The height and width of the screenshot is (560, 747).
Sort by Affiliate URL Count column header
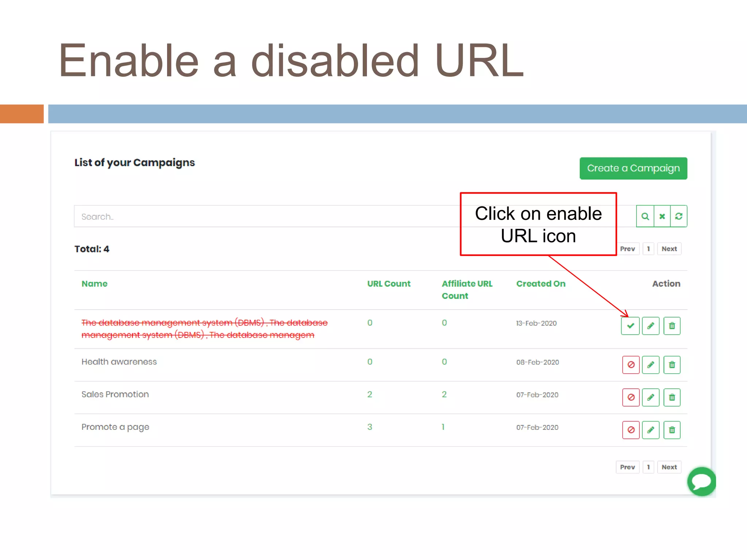pos(467,290)
